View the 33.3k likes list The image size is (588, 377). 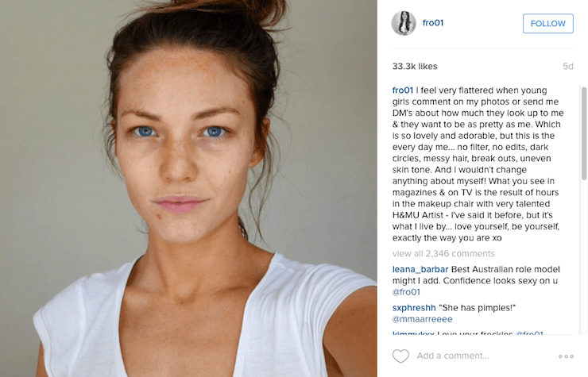click(415, 67)
